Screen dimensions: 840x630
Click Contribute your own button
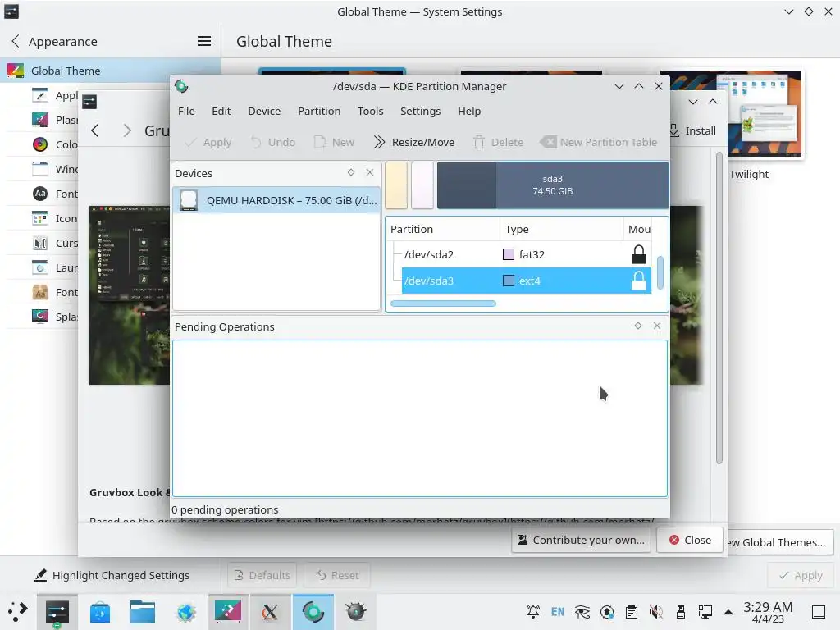point(582,540)
